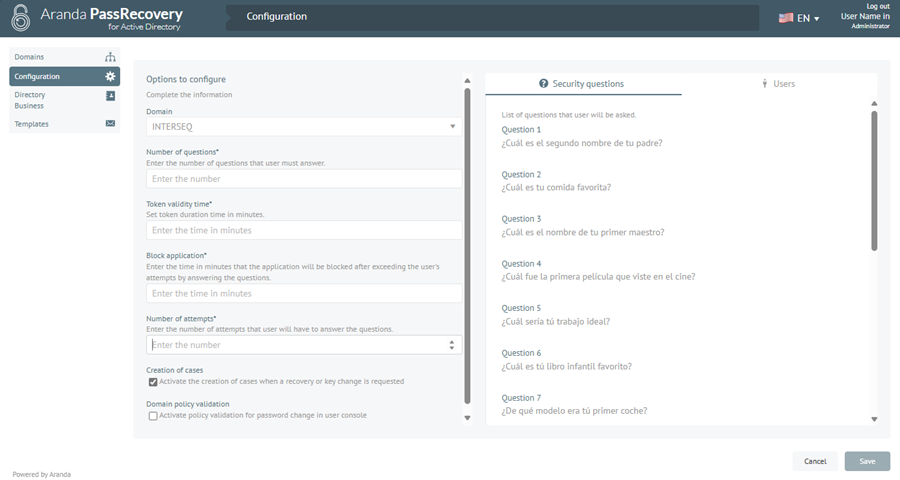Open Templates in the sidebar menu
The image size is (900, 480).
click(64, 123)
